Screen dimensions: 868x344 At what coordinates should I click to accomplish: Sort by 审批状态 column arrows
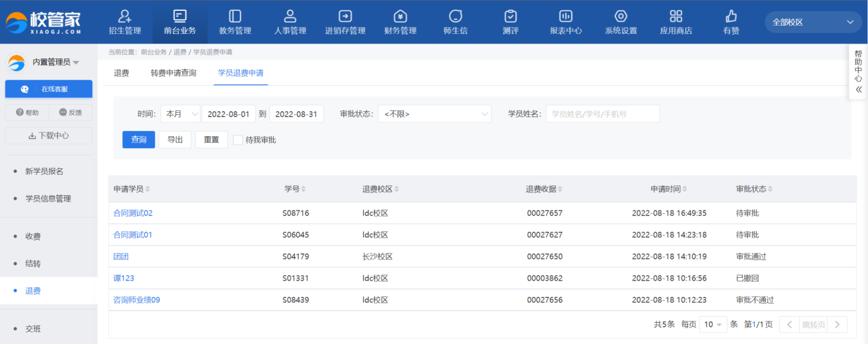pos(770,189)
